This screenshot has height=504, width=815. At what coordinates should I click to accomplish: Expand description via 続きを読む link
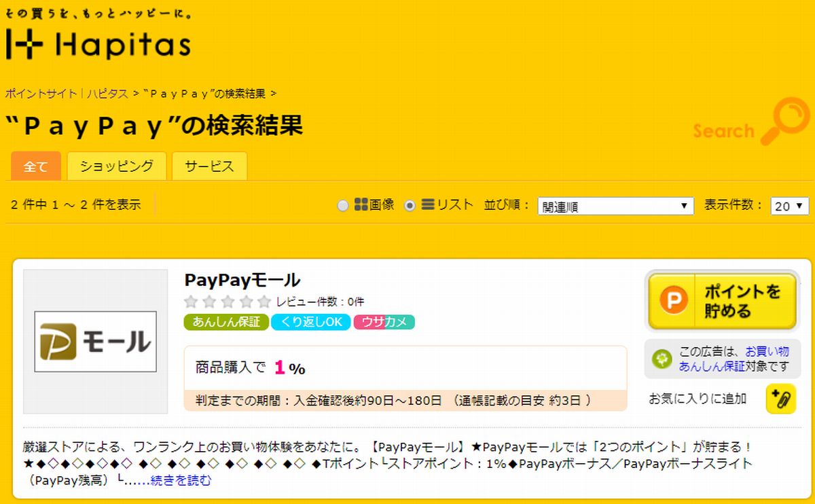coord(181,480)
